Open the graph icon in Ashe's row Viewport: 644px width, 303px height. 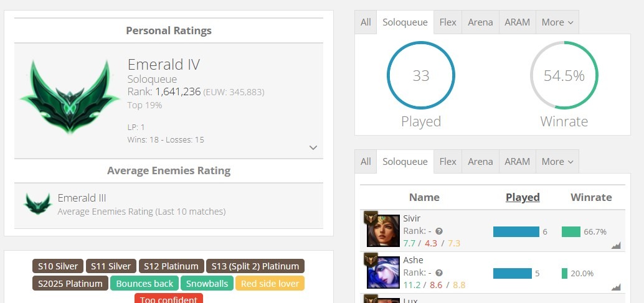tap(615, 287)
